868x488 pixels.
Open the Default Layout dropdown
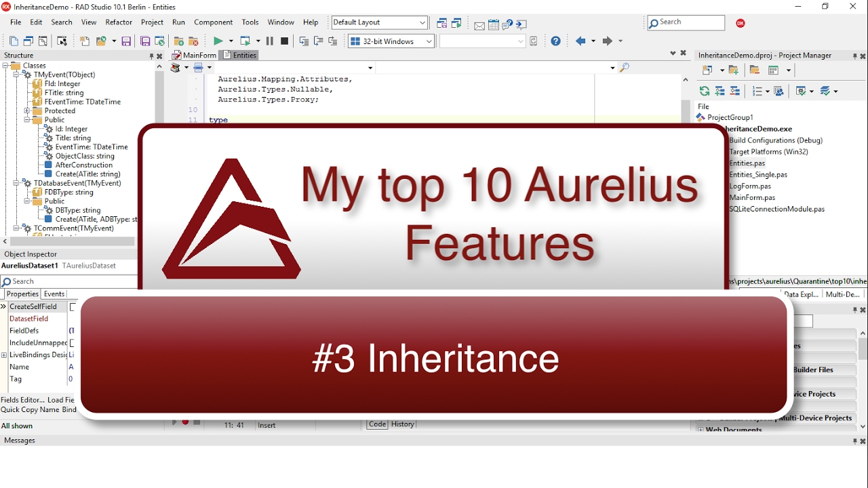pos(380,22)
